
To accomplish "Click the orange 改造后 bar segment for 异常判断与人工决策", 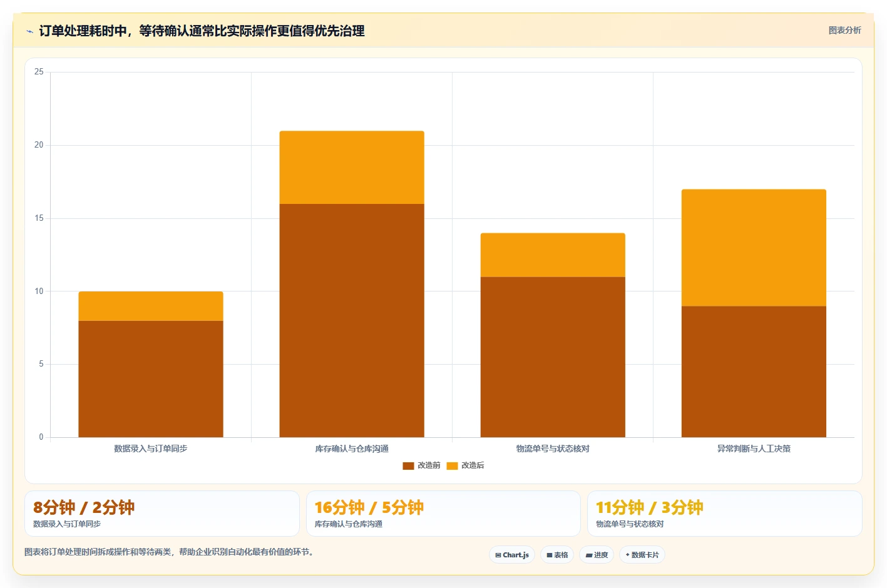I will click(x=754, y=248).
